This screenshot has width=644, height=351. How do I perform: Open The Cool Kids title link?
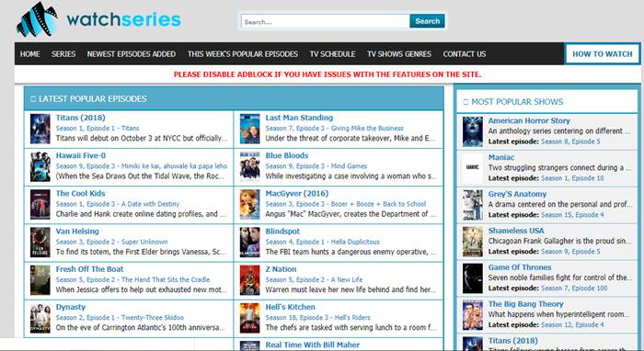pos(81,193)
